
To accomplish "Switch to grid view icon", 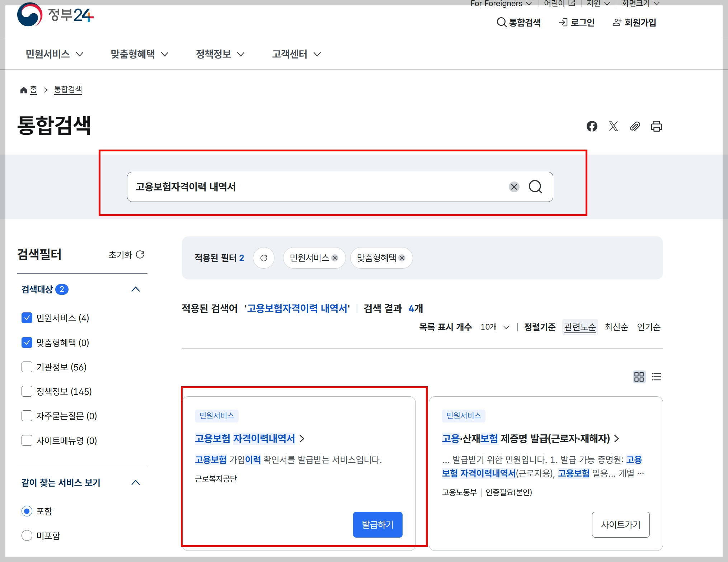I will (639, 377).
